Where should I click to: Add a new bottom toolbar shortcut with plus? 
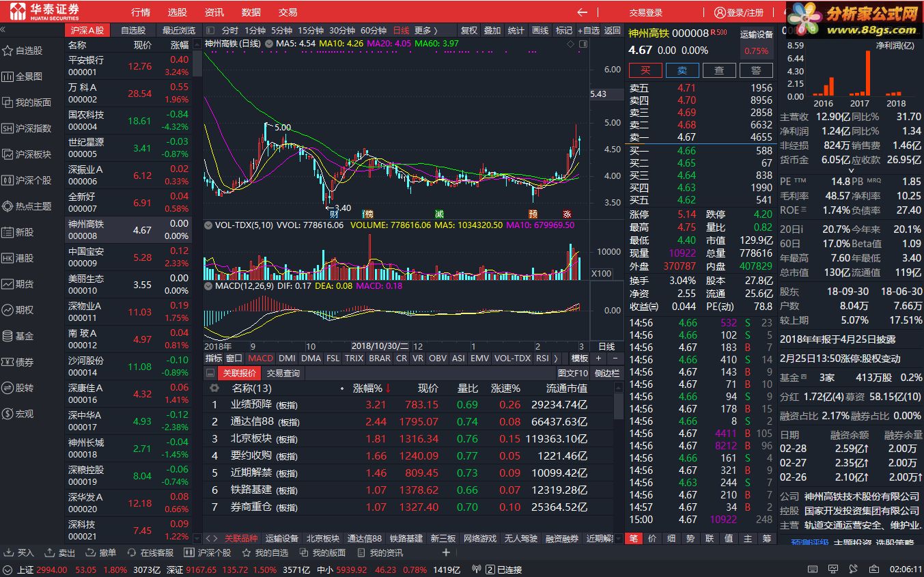(x=446, y=552)
